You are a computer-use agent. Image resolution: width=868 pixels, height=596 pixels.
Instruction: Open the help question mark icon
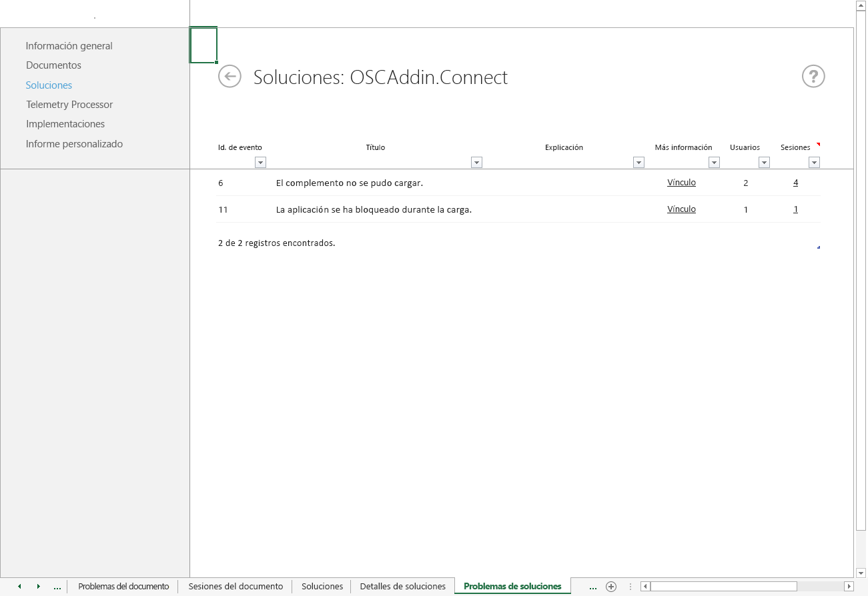coord(813,77)
